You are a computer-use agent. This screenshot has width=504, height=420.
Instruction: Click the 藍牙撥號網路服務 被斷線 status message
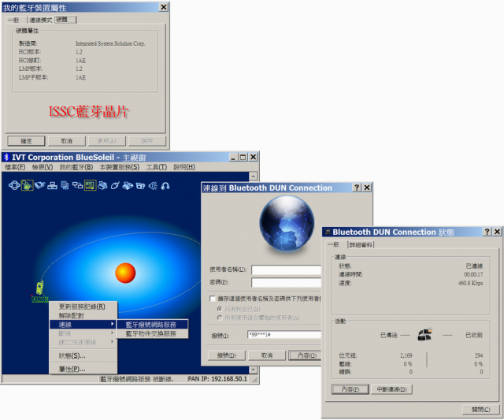point(137,379)
